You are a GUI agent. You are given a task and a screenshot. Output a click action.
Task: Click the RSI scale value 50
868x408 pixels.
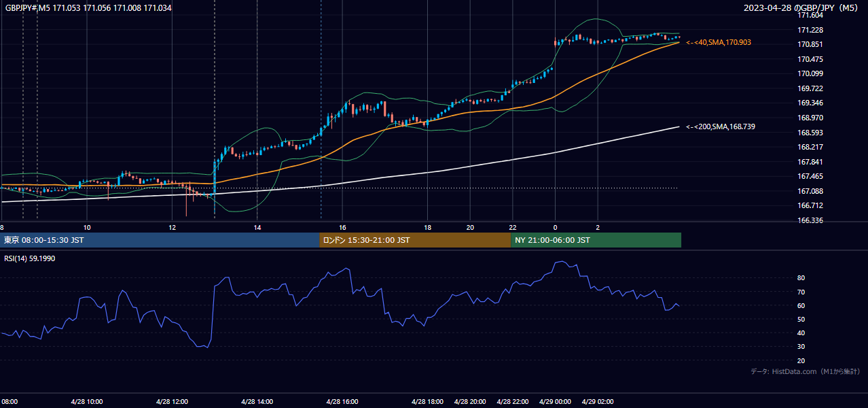[x=801, y=319]
